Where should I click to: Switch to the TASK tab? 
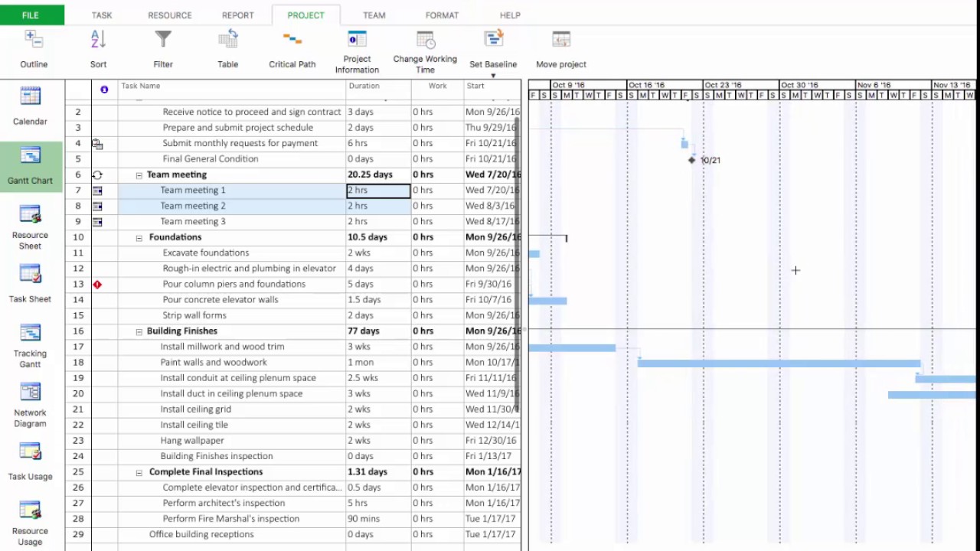pos(102,15)
